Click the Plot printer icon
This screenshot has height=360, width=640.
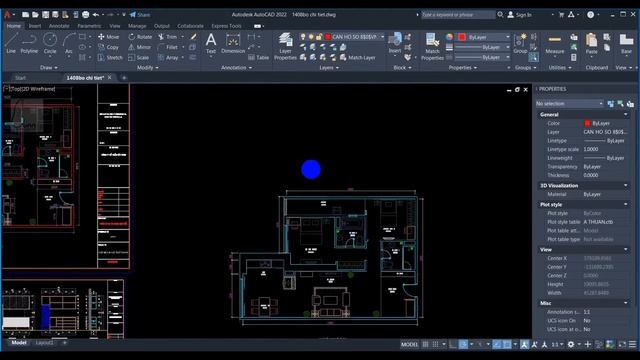tap(85, 15)
